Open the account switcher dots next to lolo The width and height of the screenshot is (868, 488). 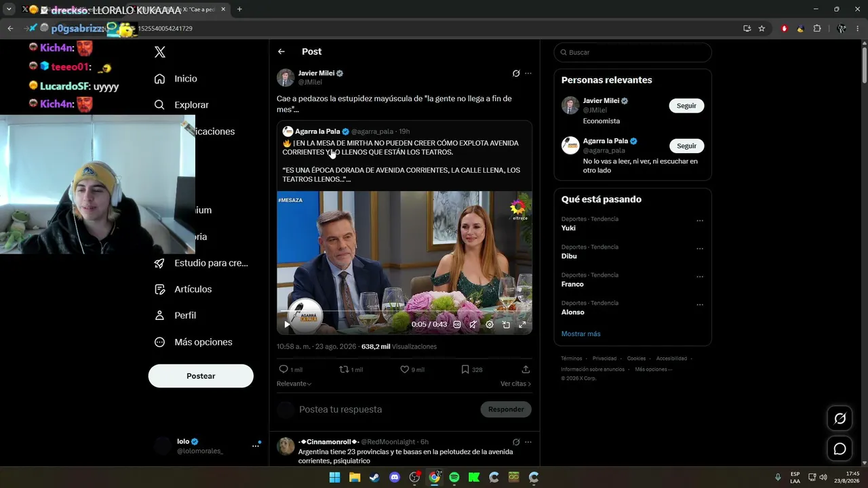256,445
